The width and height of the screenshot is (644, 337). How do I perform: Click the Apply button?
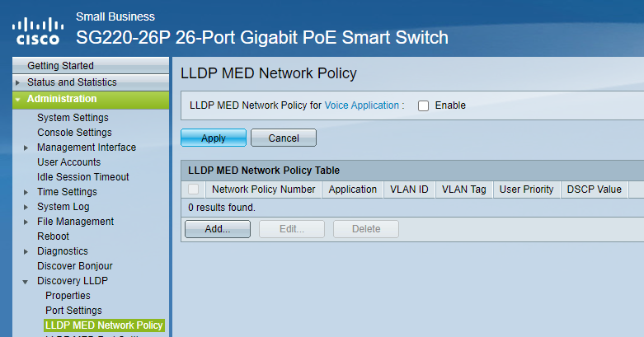pos(214,138)
